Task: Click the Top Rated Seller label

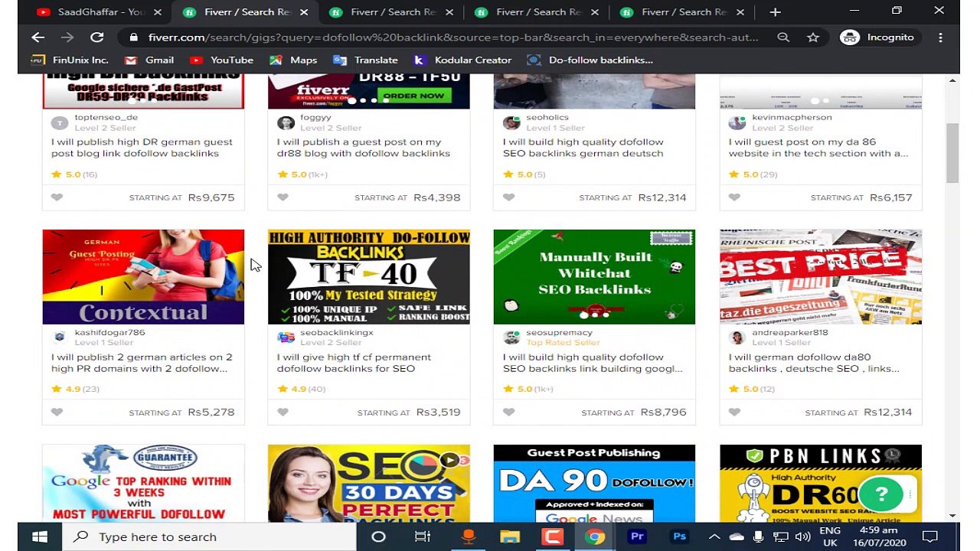Action: click(x=563, y=343)
